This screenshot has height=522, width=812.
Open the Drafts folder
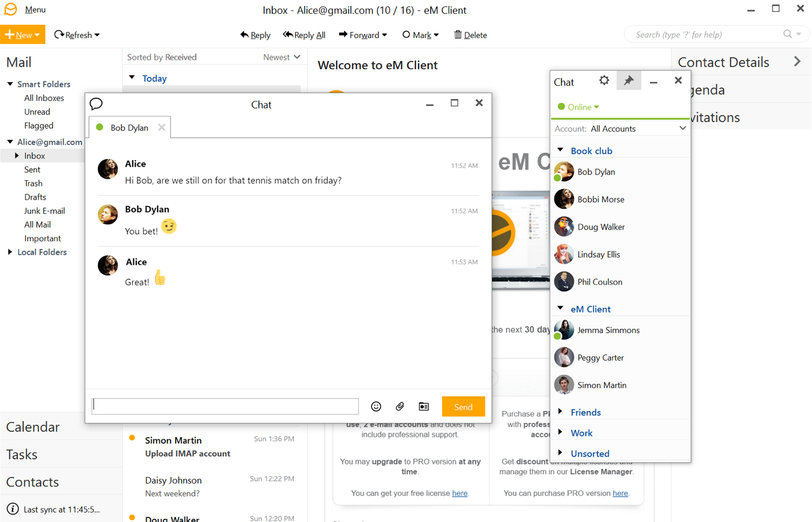(35, 197)
